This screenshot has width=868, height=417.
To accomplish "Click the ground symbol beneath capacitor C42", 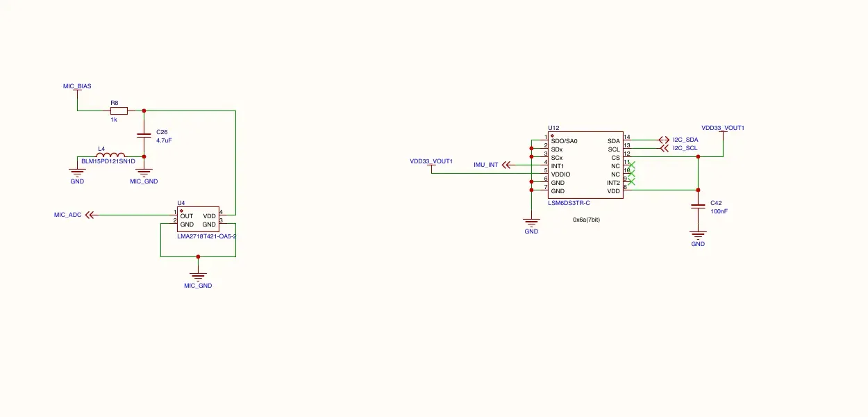I will [x=698, y=234].
